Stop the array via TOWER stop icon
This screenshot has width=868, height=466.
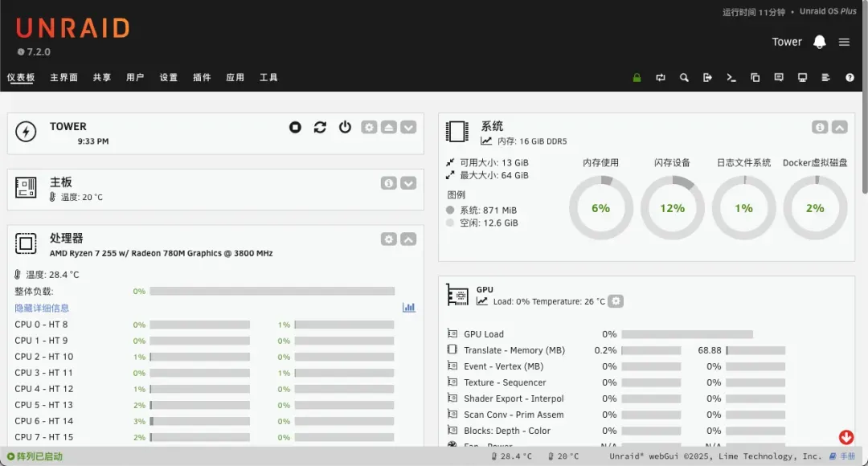tap(296, 127)
